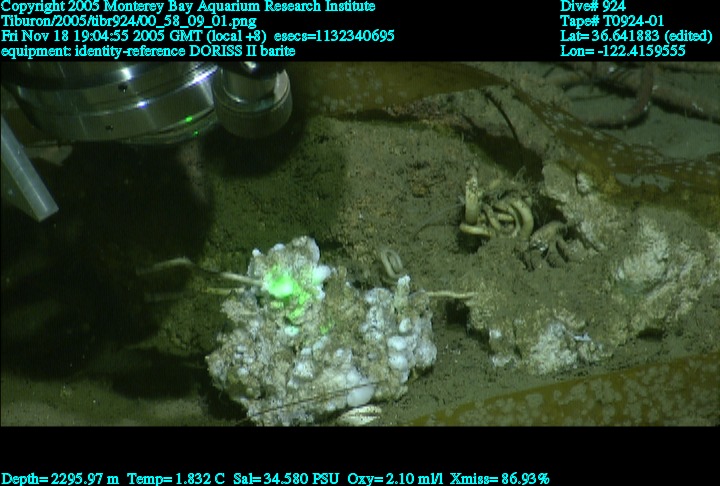Click the Tape# T0924-01 label
The height and width of the screenshot is (486, 720).
(x=612, y=21)
